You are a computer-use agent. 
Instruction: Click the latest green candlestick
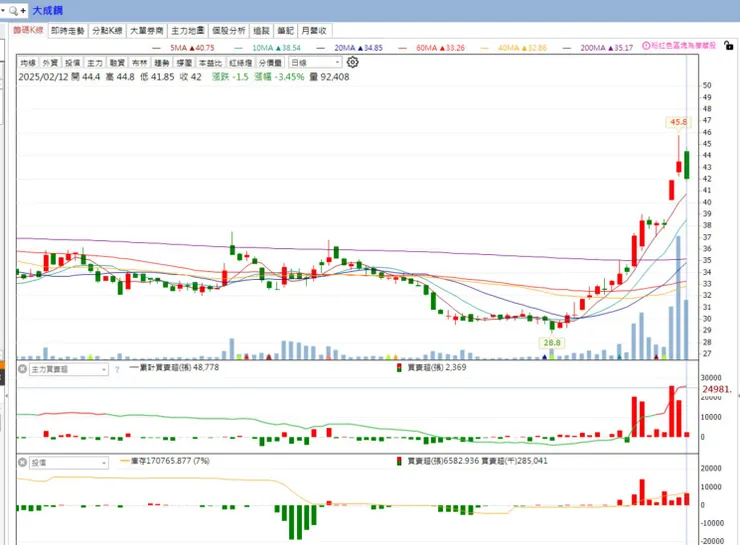click(687, 165)
